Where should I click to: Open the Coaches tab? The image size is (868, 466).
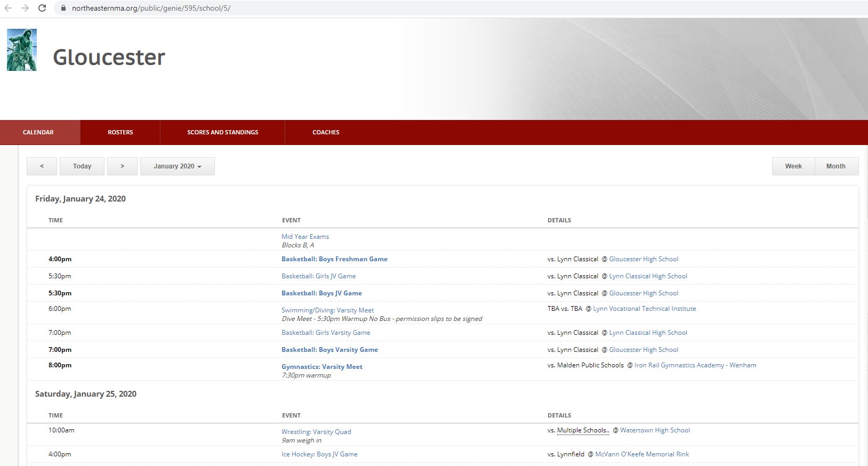[326, 132]
